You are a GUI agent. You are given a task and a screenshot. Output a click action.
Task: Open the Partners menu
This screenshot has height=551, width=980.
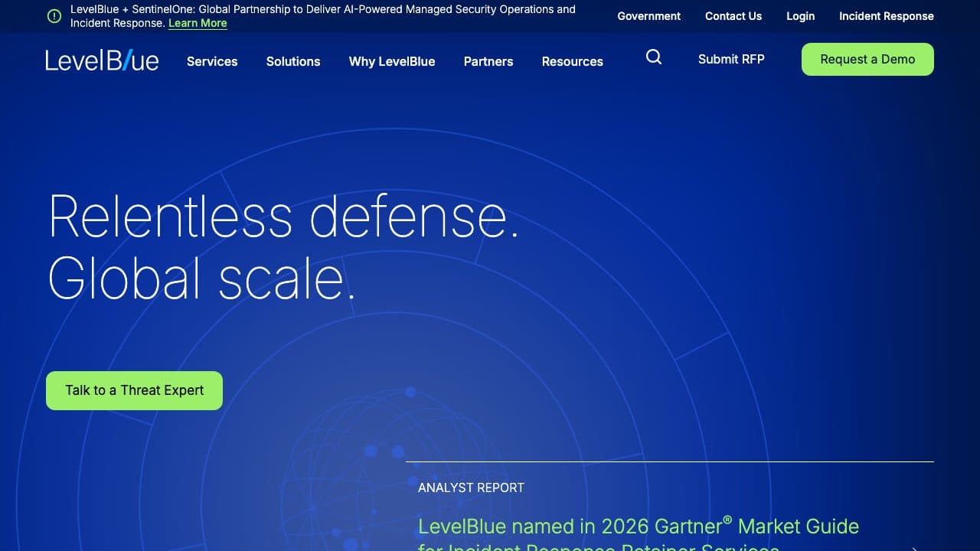(x=488, y=61)
